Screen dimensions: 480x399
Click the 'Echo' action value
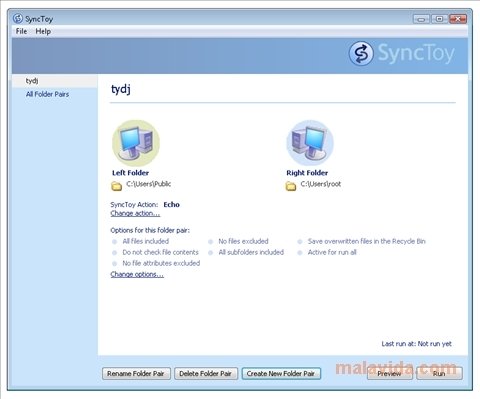171,205
